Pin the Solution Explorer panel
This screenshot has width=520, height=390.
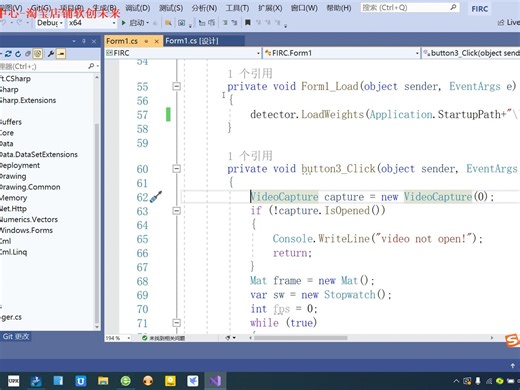pyautogui.click(x=84, y=41)
